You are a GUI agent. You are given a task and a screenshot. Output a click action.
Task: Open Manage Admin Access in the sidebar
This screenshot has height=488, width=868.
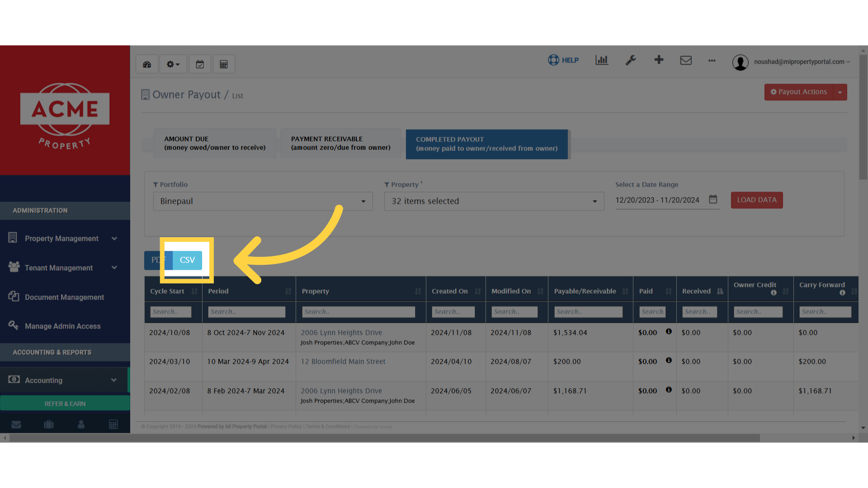[x=65, y=326]
